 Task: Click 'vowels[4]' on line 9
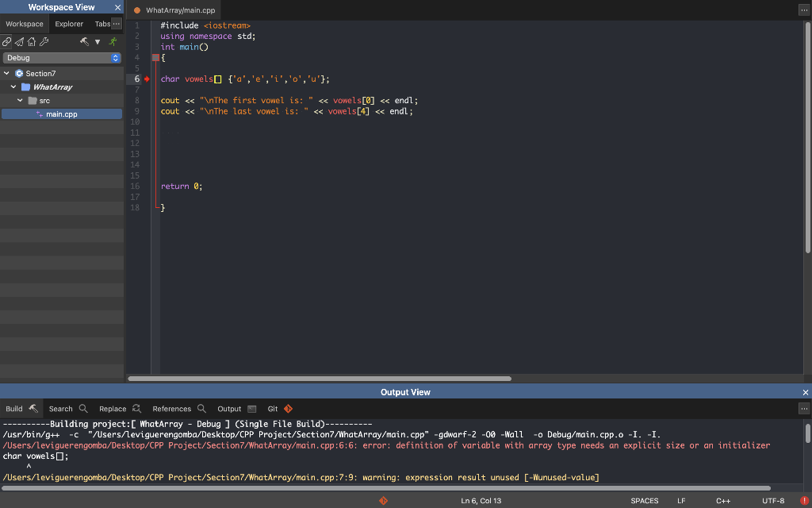[x=349, y=111]
